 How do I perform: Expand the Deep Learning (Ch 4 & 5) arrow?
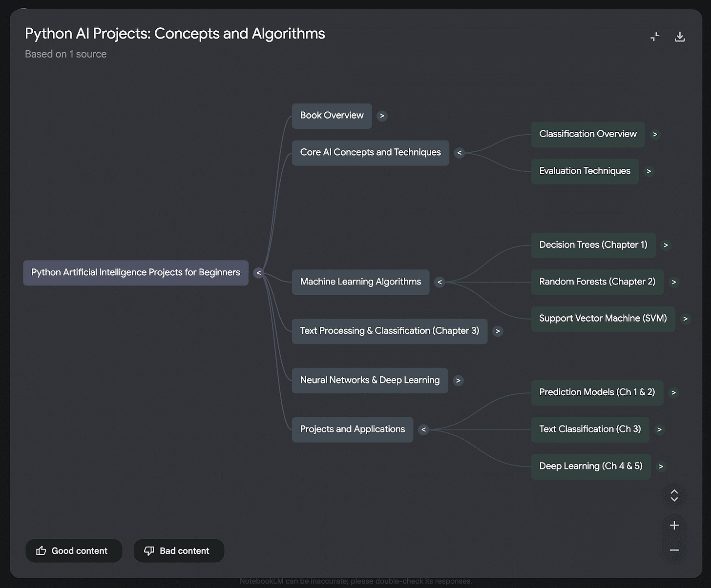661,466
